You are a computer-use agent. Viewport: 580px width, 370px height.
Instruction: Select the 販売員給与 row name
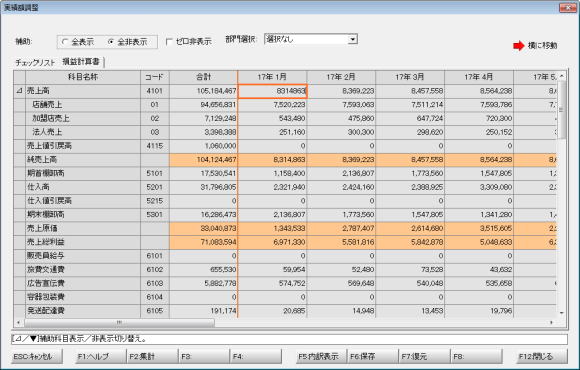point(45,256)
